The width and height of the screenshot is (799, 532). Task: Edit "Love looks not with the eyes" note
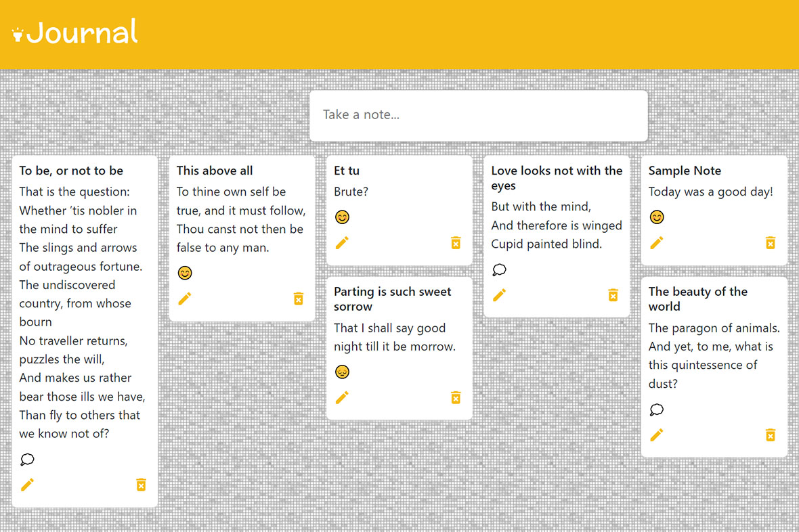499,294
